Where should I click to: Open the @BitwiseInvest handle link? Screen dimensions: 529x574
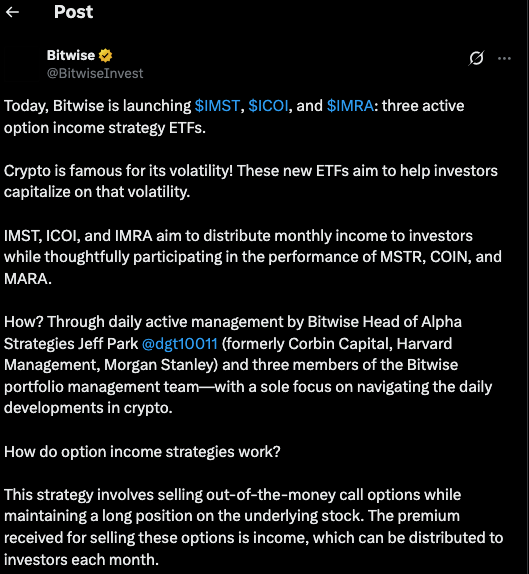pos(95,73)
